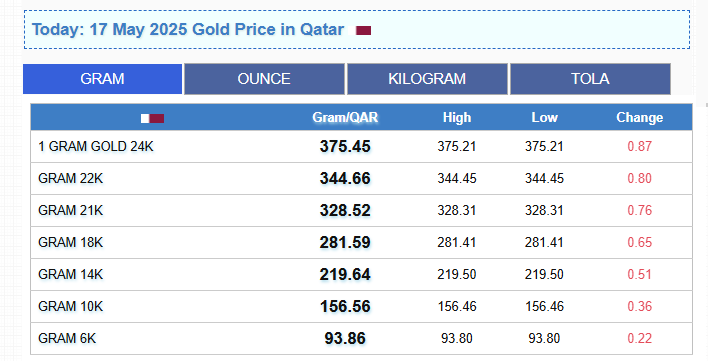Select the GRAM 18K row label
This screenshot has height=361, width=708.
(x=70, y=243)
